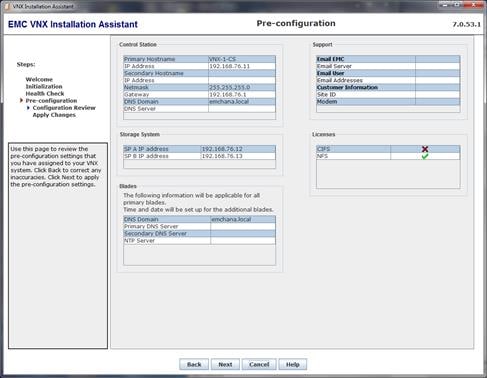Click the EMC VNX Installation Assistant title

(x=73, y=24)
